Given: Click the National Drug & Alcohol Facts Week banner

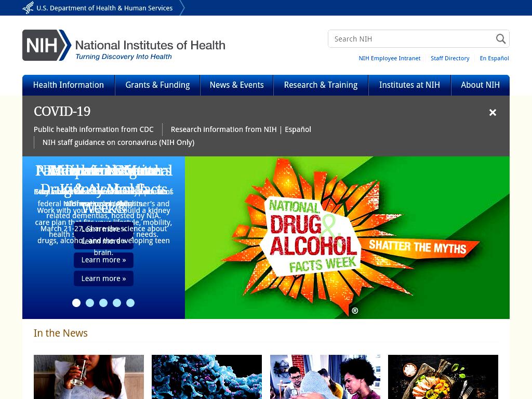Looking at the screenshot, I should click(347, 237).
